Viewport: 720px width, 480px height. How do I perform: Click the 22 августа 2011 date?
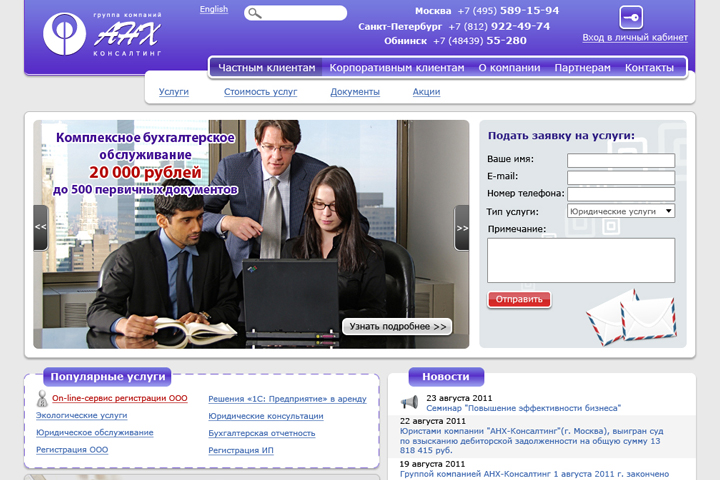click(433, 421)
